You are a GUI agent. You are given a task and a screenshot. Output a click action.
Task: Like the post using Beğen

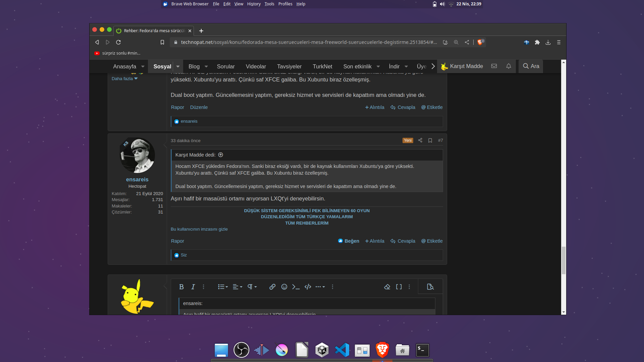coord(348,241)
